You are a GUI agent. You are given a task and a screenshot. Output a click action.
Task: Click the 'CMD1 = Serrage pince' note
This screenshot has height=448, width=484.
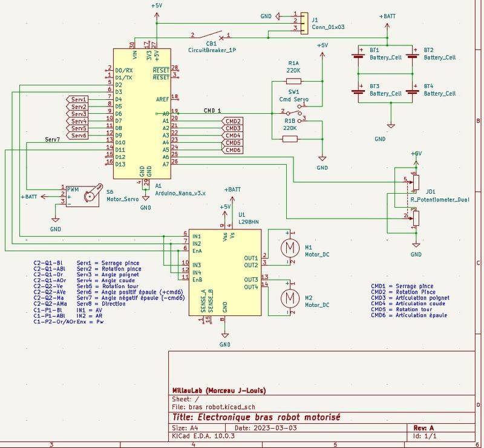pos(402,286)
